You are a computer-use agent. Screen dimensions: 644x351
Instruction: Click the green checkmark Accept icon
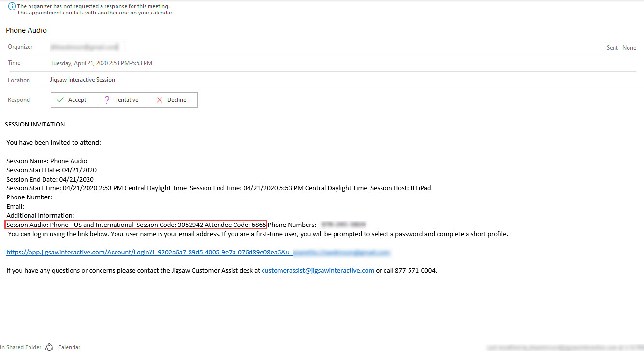60,100
